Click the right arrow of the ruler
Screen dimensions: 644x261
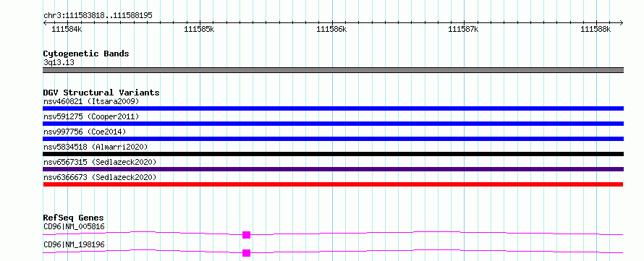621,22
